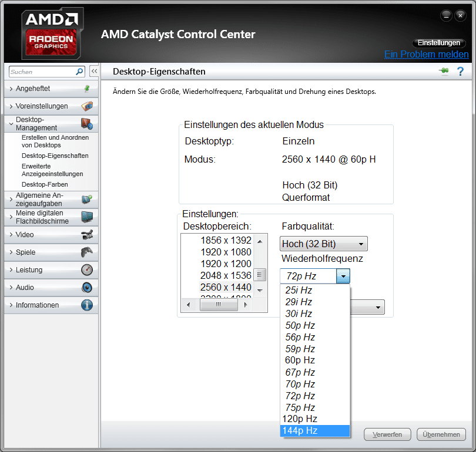The image size is (476, 452).
Task: Open the Farbqualität Hoch (32 Bit) dropdown
Action: 324,244
